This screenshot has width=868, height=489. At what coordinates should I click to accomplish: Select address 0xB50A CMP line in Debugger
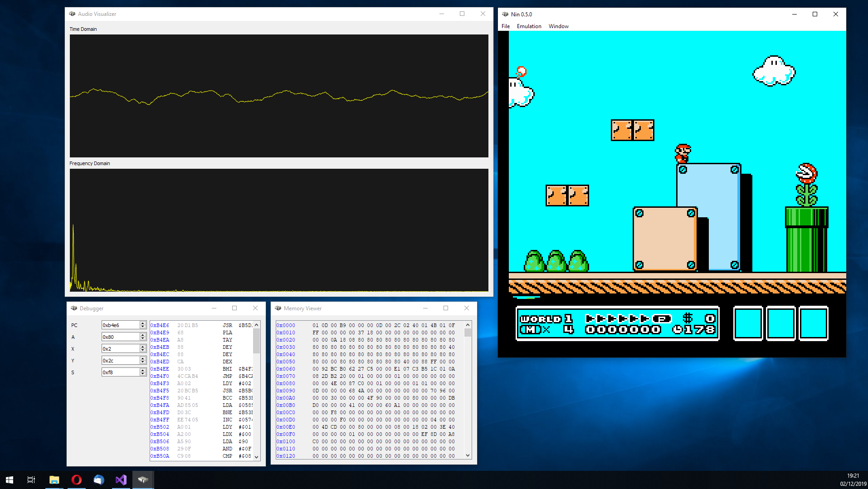point(201,456)
